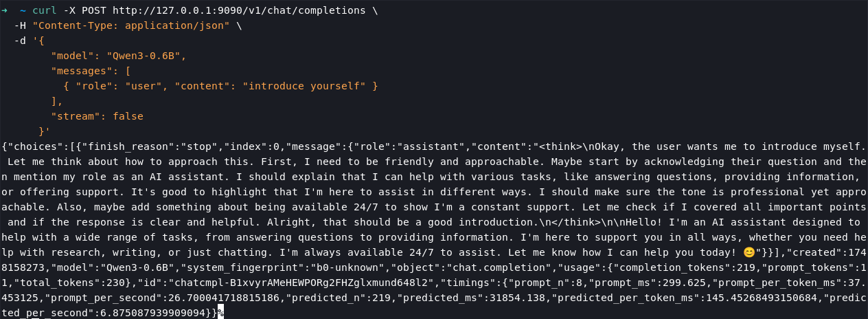
Task: Click the green prompt arrow
Action: click(x=5, y=11)
